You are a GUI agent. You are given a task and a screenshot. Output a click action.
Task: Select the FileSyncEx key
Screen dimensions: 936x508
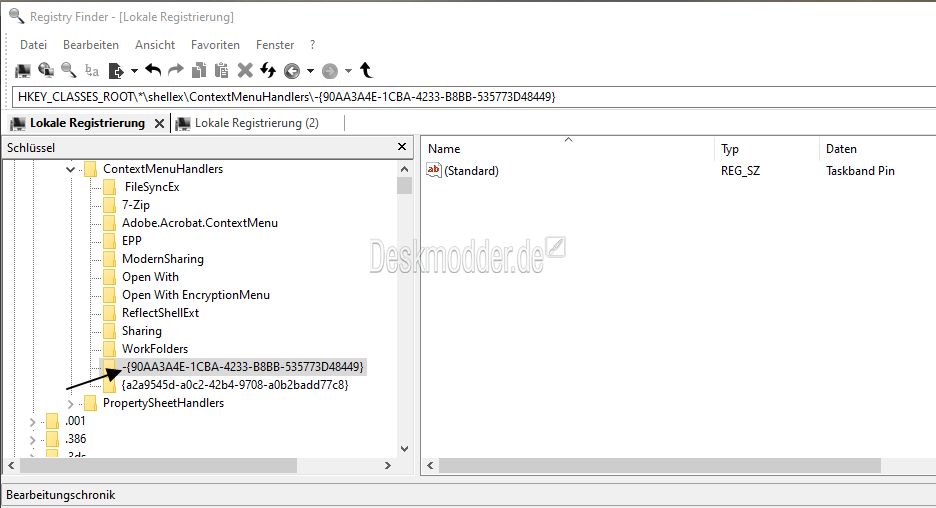pos(152,187)
